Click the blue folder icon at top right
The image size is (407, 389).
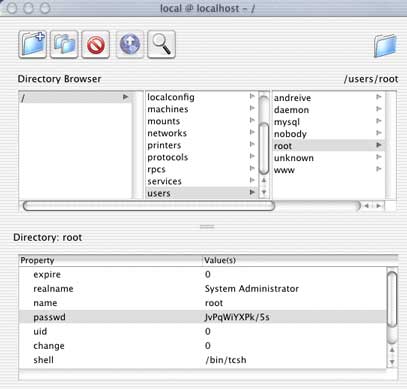[385, 46]
